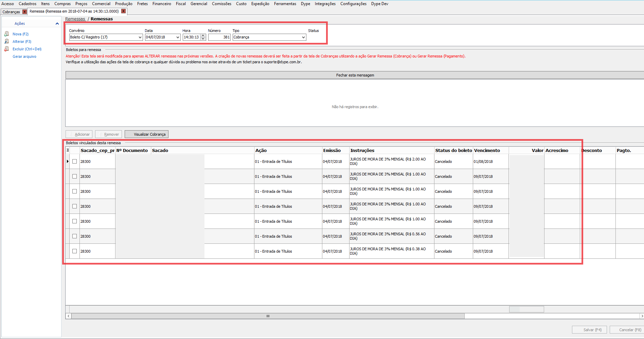The width and height of the screenshot is (644, 339).
Task: Click the Nova (F2) document icon
Action: click(6, 34)
